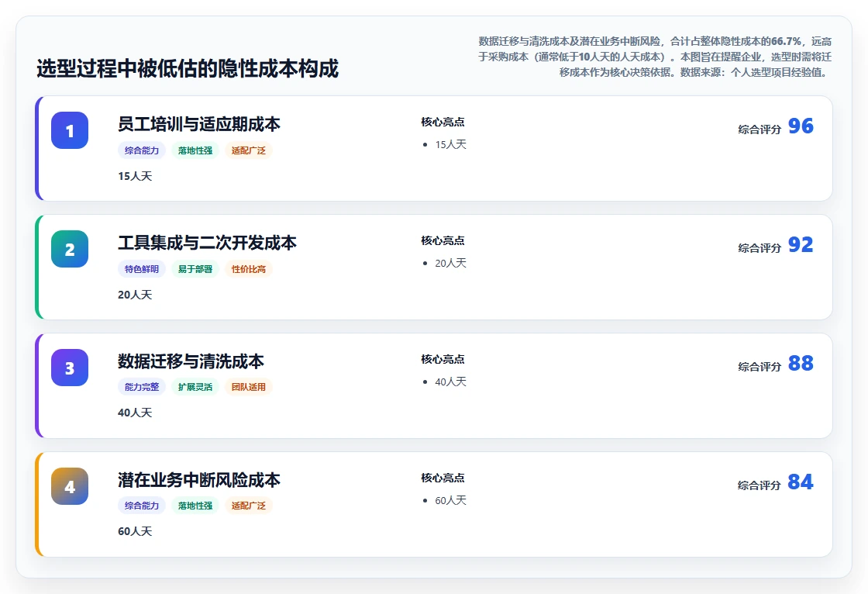Viewport: 868px width, 594px height.
Task: Click the 性价比高 tag
Action: point(249,269)
